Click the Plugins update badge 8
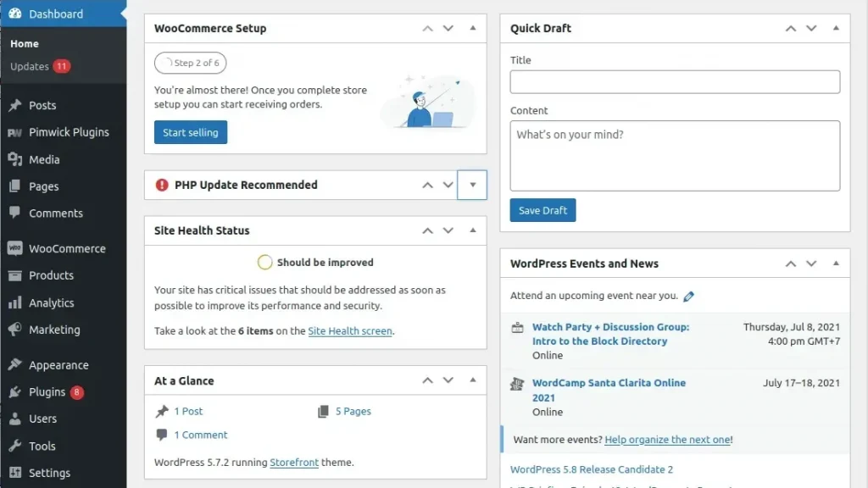The height and width of the screenshot is (488, 868). tap(76, 392)
